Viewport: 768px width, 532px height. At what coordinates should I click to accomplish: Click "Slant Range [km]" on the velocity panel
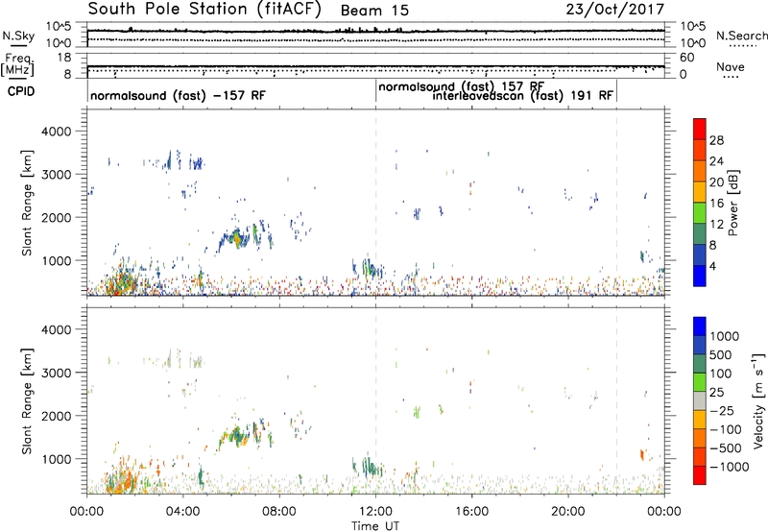(27, 401)
